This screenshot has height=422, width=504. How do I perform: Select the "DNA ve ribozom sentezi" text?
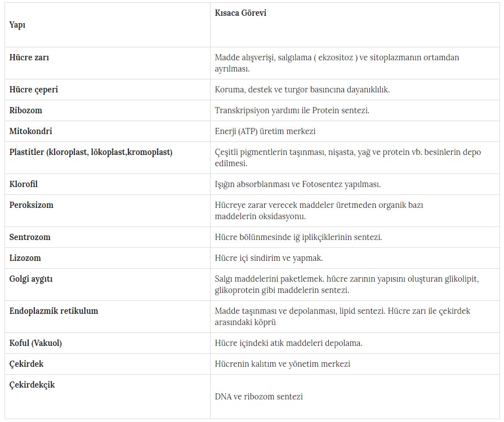259,397
